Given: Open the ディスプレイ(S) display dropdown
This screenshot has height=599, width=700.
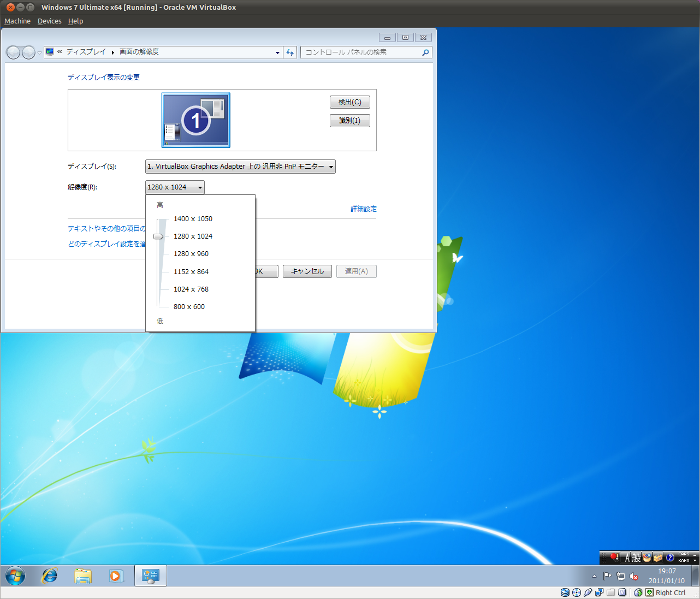Looking at the screenshot, I should point(240,167).
